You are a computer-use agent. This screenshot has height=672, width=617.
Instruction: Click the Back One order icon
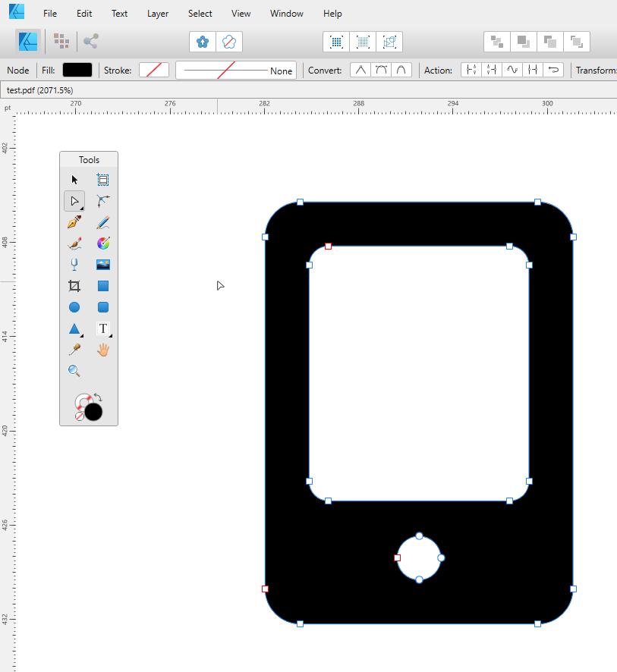(x=524, y=42)
